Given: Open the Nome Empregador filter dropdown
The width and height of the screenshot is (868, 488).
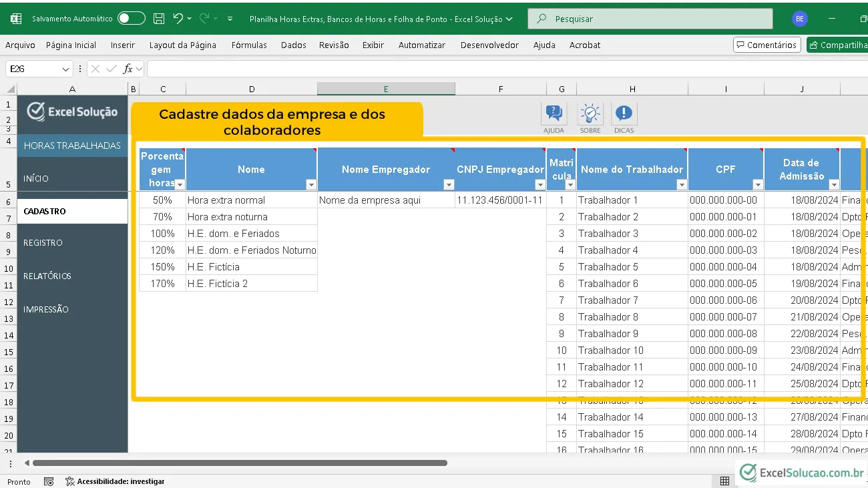Looking at the screenshot, I should [x=444, y=185].
